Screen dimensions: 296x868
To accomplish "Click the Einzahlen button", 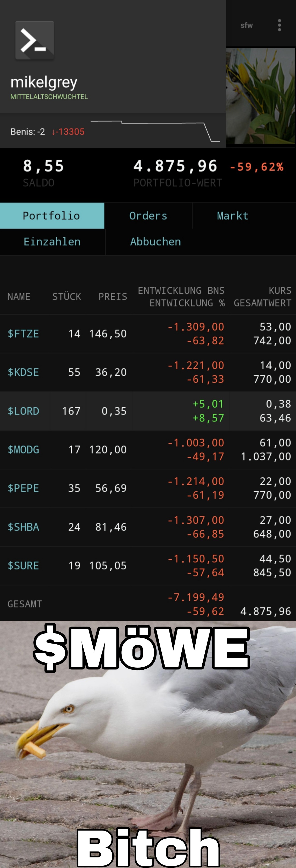I will tap(52, 241).
